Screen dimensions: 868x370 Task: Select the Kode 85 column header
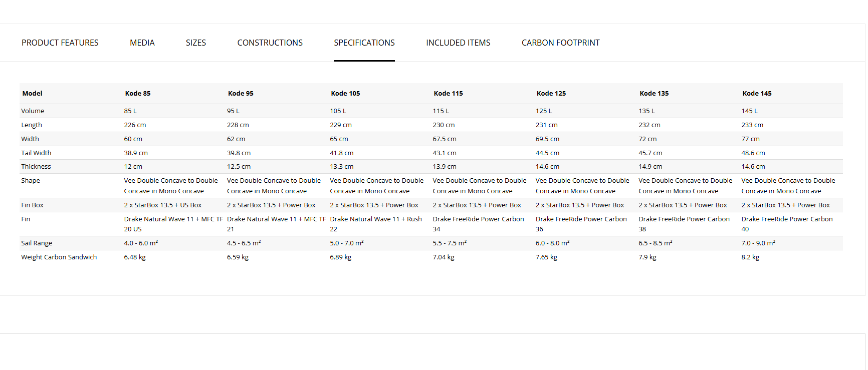click(x=138, y=93)
